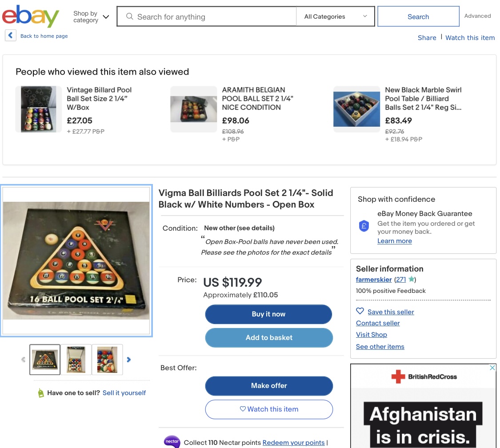Click Add to basket button
500x448 pixels.
pos(269,338)
